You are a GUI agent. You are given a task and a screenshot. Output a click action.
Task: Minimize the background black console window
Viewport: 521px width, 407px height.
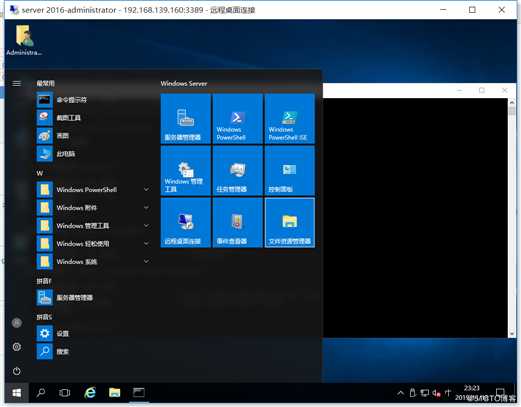[460, 90]
